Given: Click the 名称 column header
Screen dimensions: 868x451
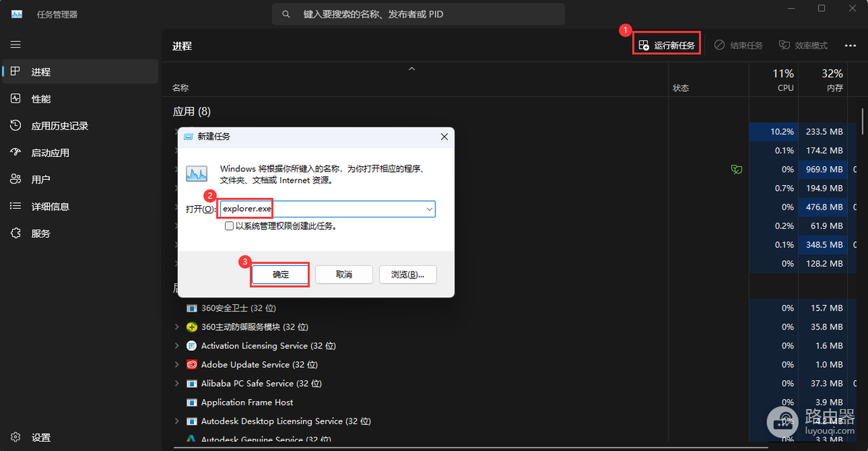Looking at the screenshot, I should point(180,87).
